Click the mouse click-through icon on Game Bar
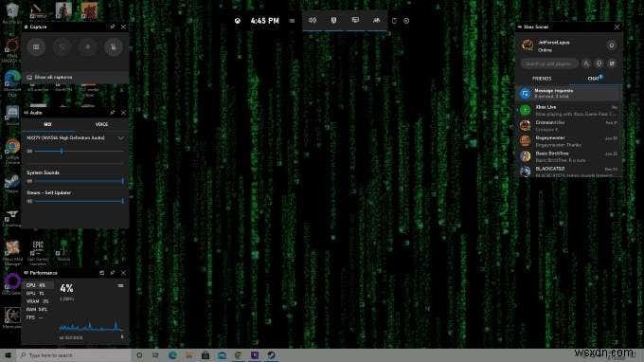644x362 pixels. coord(394,21)
